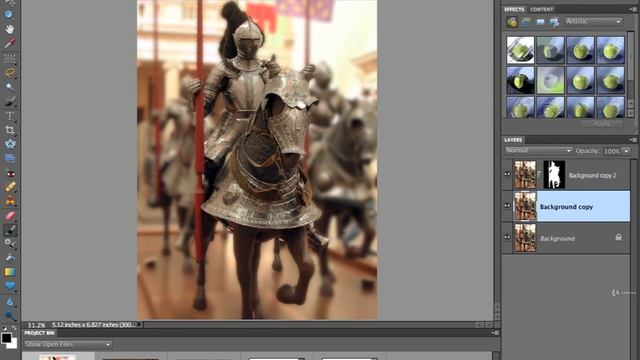Select the Gradient tool
The height and width of the screenshot is (360, 640).
(9, 272)
